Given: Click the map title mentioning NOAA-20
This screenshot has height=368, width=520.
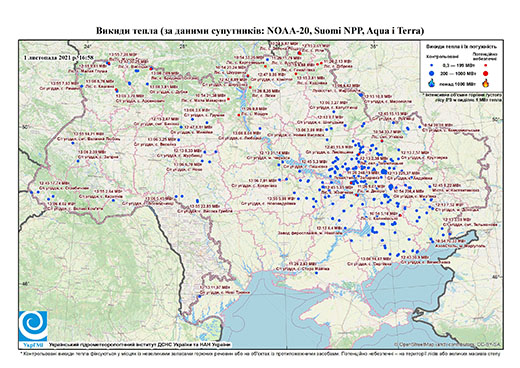Looking at the screenshot, I should pyautogui.click(x=260, y=31).
